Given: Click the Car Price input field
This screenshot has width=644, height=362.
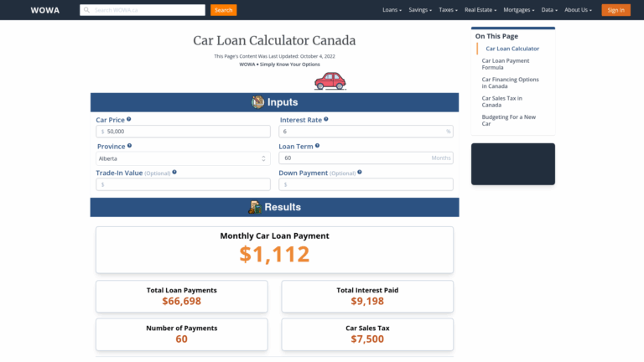Looking at the screenshot, I should click(x=182, y=132).
